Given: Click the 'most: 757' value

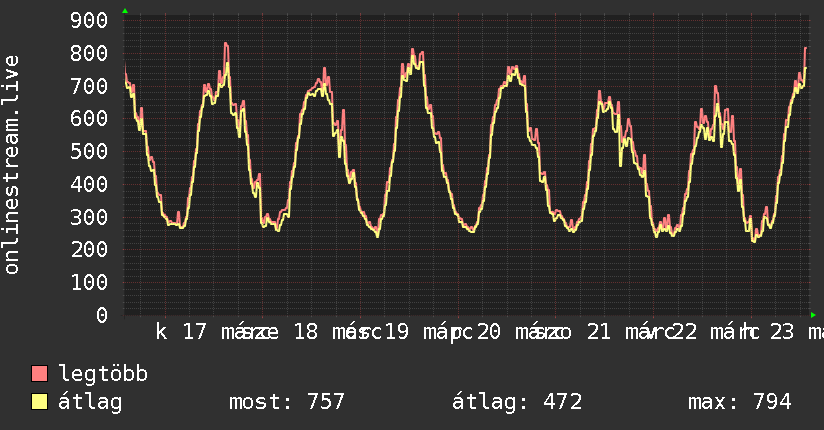Looking at the screenshot, I should click(286, 402).
